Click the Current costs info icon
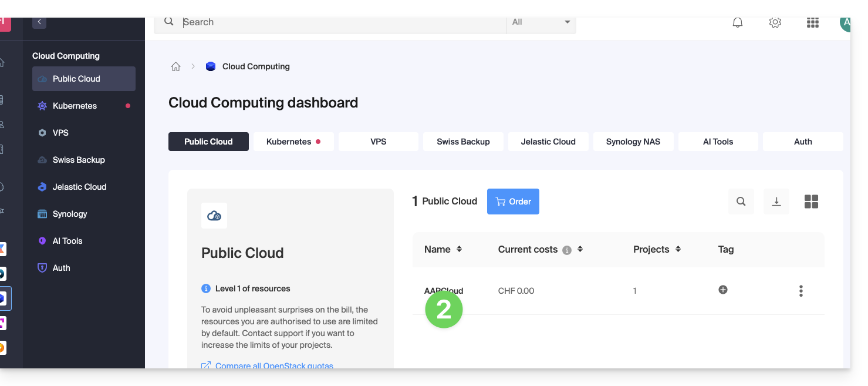This screenshot has height=386, width=868. point(567,250)
